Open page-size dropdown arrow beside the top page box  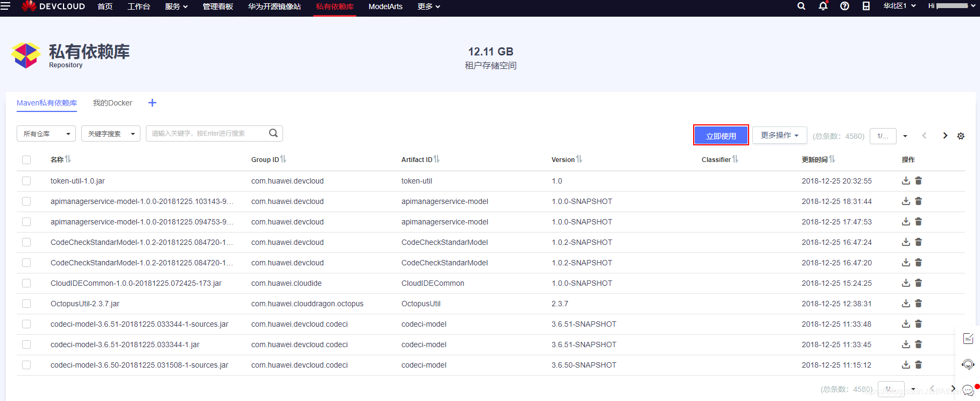(x=905, y=136)
